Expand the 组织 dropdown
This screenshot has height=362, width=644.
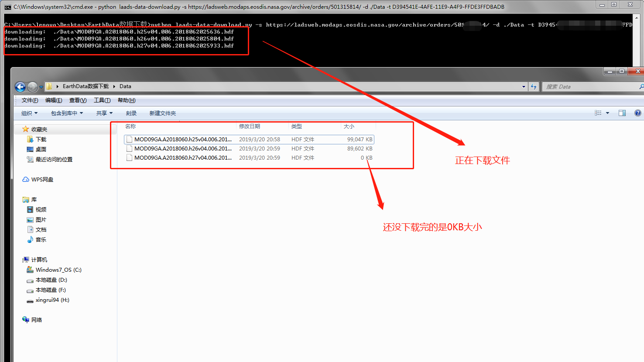coord(29,113)
